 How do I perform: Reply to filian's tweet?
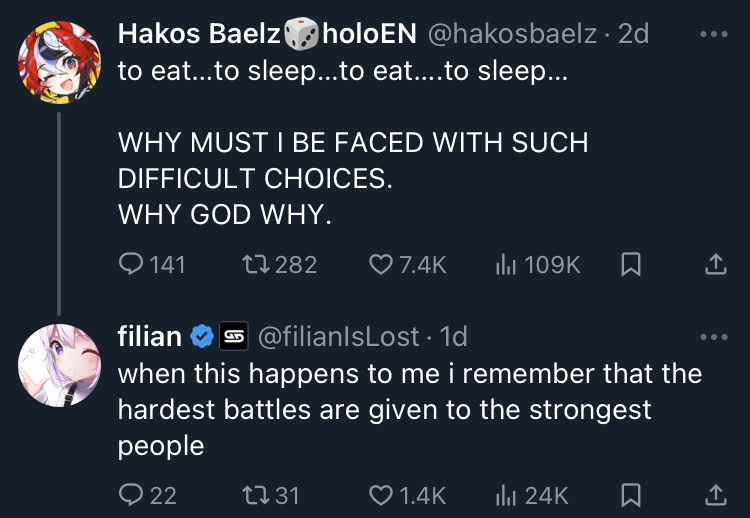(x=132, y=494)
